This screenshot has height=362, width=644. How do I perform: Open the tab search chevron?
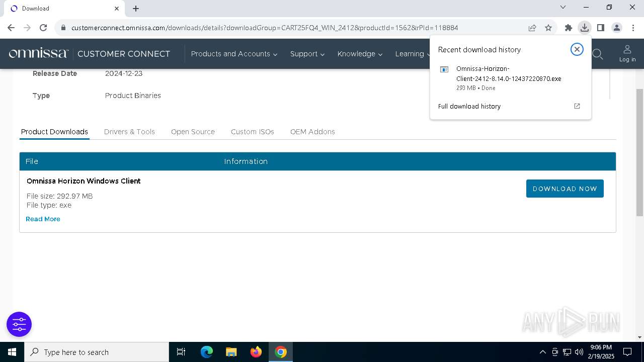coord(563,8)
